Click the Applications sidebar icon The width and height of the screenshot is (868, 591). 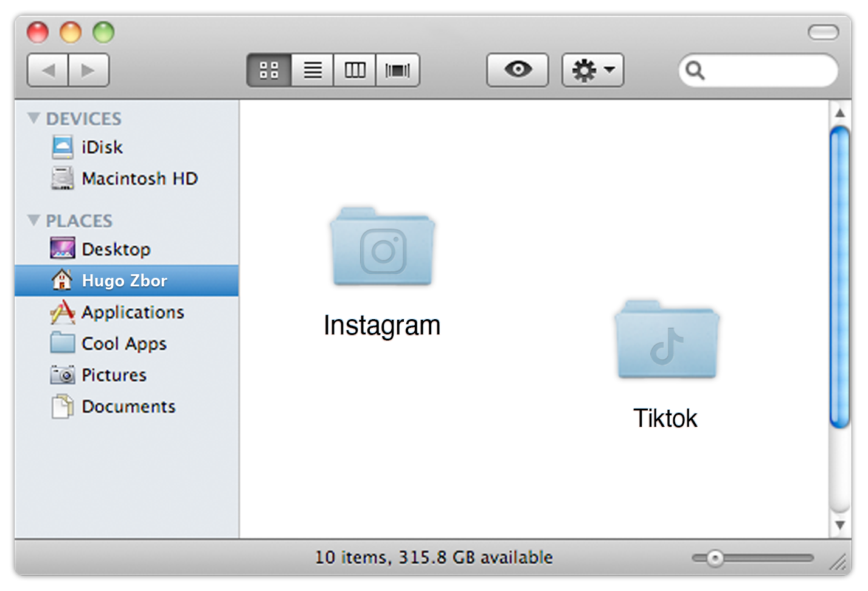63,312
